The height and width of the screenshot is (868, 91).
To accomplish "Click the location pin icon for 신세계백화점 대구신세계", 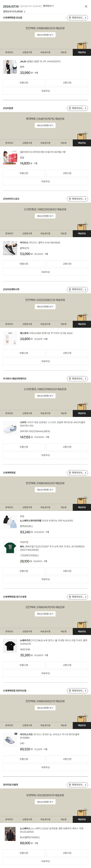I will 70,597.
